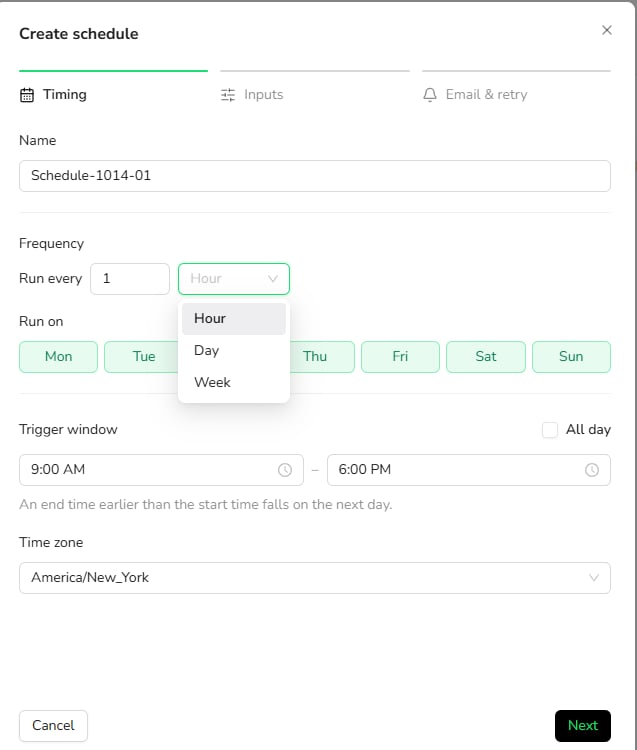Viewport: 637px width, 750px height.
Task: Click the Next button
Action: pyautogui.click(x=583, y=726)
